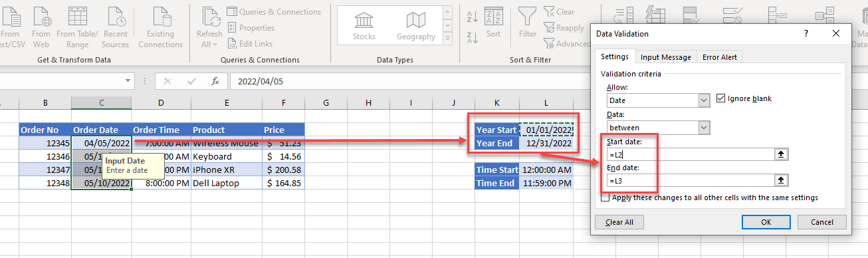This screenshot has height=258, width=868.
Task: Expand the Name Box dropdown arrow
Action: click(x=129, y=81)
